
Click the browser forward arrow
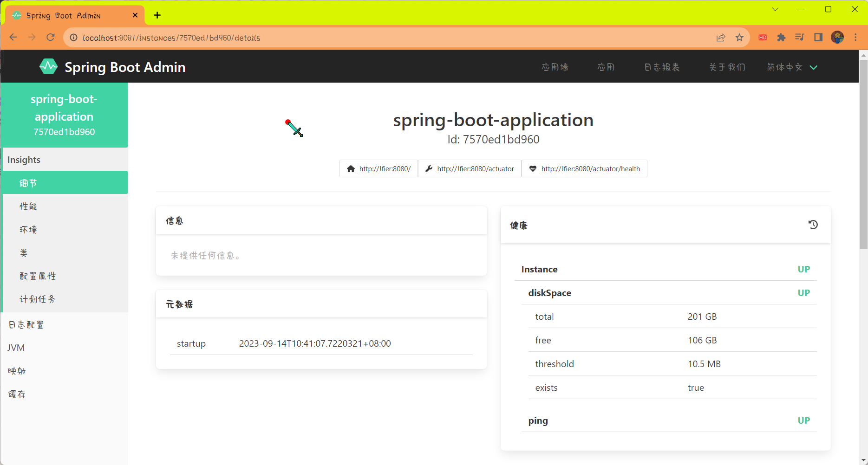coord(32,38)
